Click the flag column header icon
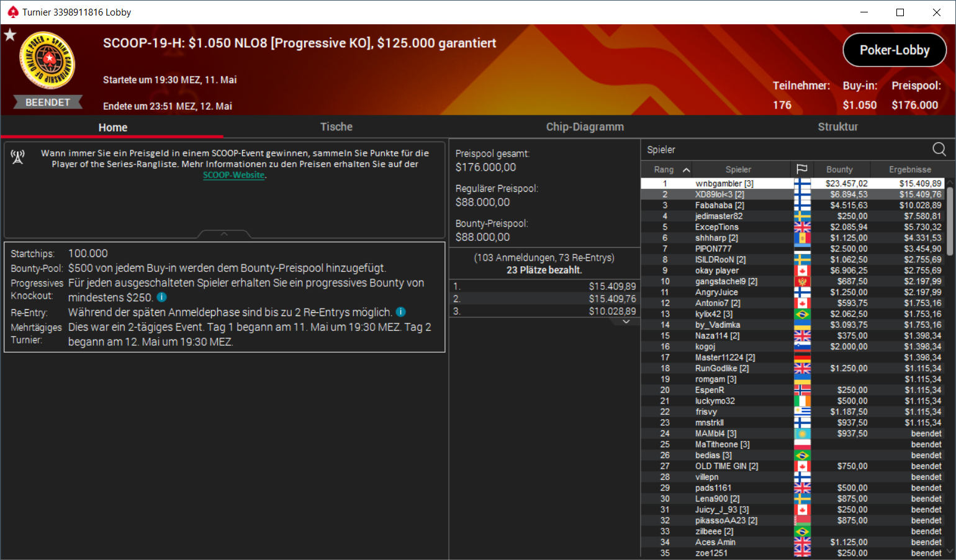The image size is (956, 560). (x=802, y=169)
